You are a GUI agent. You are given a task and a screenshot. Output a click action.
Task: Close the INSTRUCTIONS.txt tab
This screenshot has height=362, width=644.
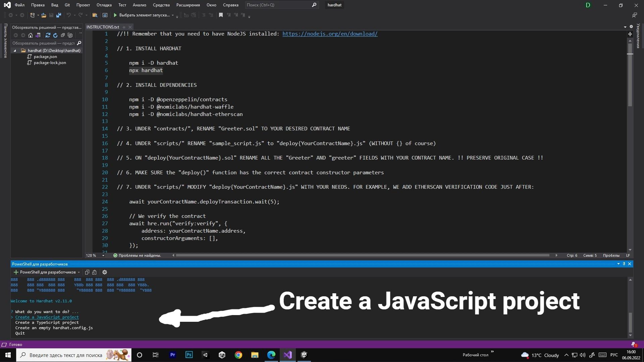pos(130,27)
